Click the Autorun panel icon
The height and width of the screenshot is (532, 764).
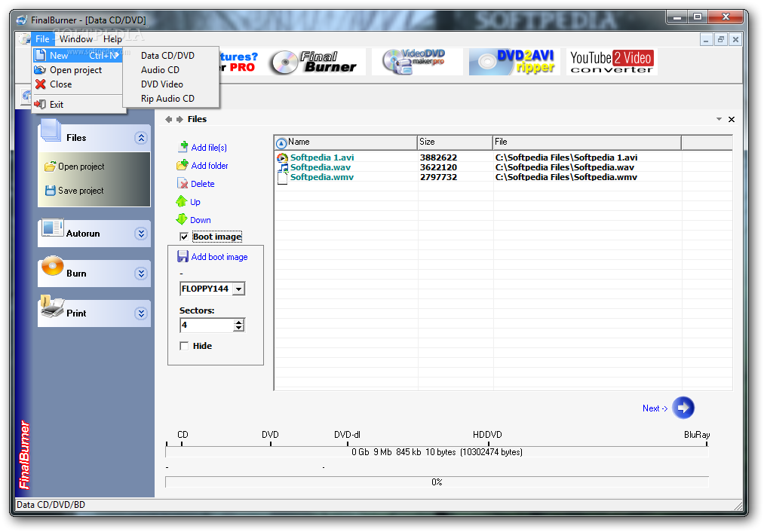[x=52, y=228]
